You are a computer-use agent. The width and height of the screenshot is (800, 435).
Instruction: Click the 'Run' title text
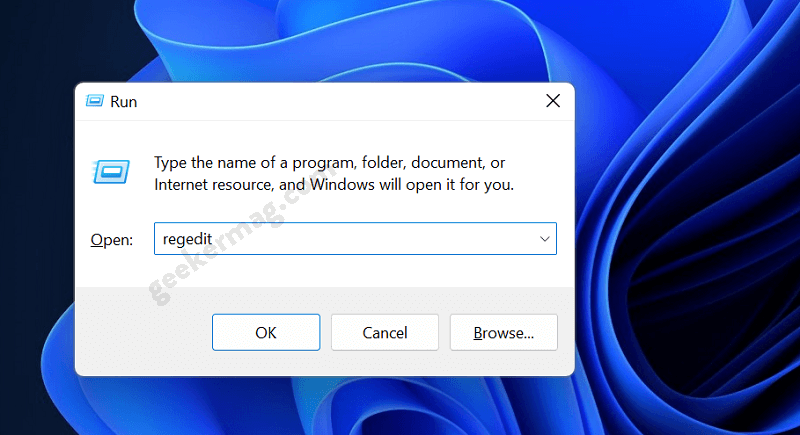[x=123, y=102]
